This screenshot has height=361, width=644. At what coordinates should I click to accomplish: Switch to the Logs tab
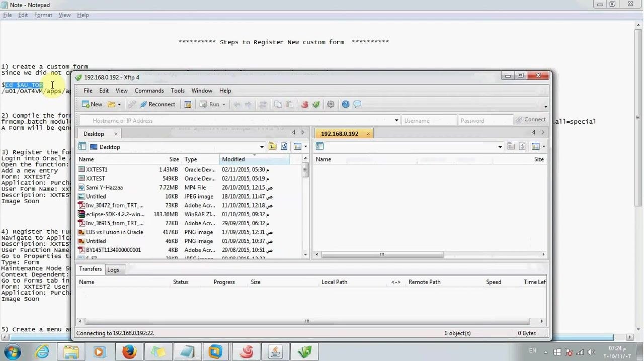113,270
